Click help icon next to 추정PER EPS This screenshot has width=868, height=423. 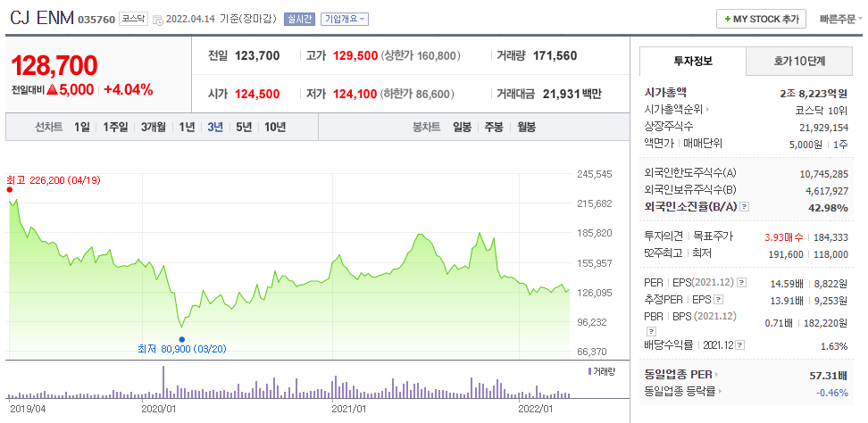tap(719, 300)
